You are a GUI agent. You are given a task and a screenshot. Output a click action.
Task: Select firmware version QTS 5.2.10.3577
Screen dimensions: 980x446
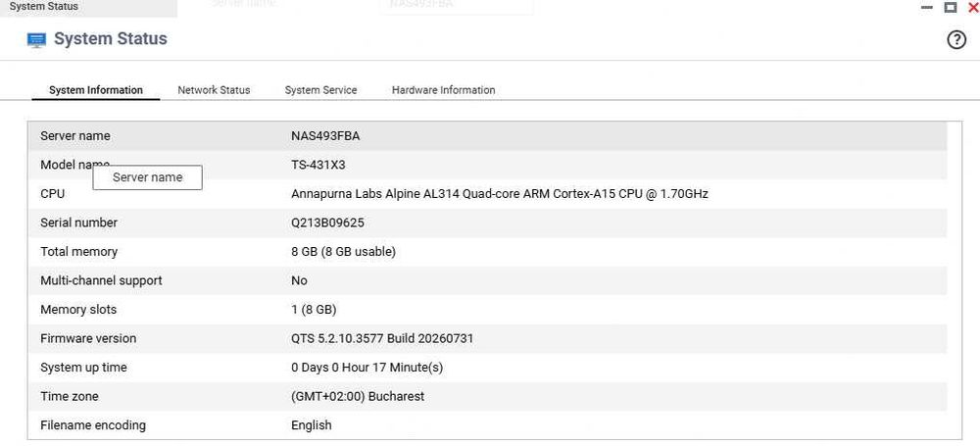point(382,338)
